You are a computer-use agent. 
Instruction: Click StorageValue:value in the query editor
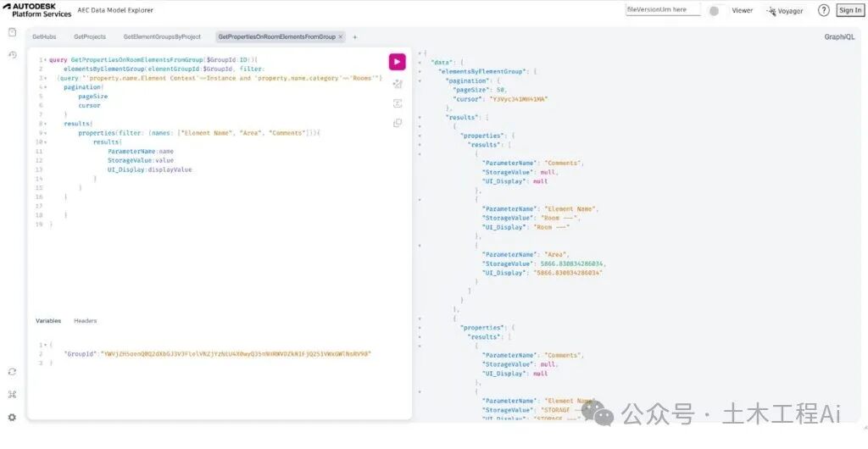pos(141,160)
